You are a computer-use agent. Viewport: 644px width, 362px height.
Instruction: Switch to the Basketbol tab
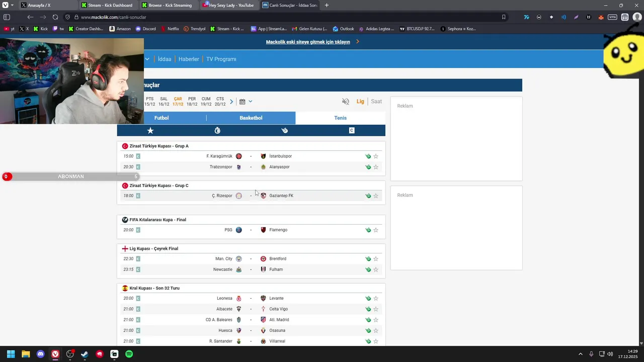251,118
